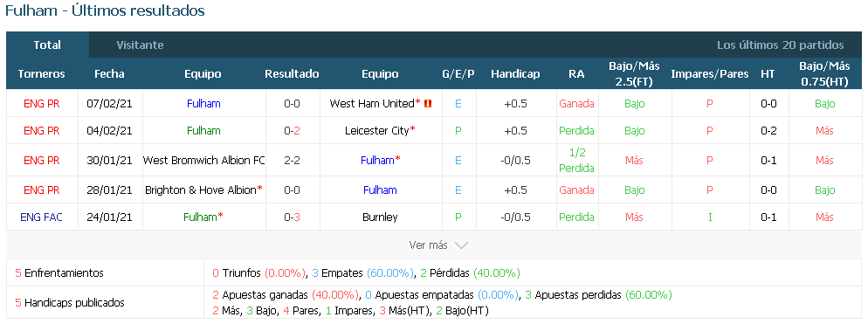This screenshot has height=324, width=868.
Task: Click the Handicap column header
Action: tap(515, 73)
